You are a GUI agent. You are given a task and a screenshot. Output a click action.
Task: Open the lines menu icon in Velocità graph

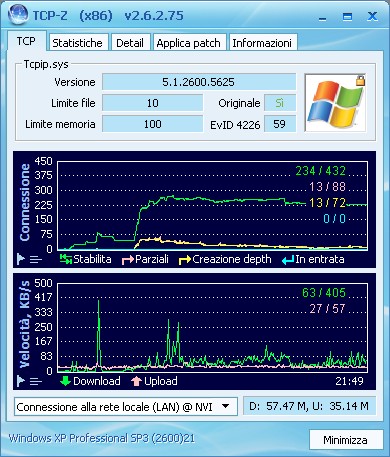coord(36,381)
